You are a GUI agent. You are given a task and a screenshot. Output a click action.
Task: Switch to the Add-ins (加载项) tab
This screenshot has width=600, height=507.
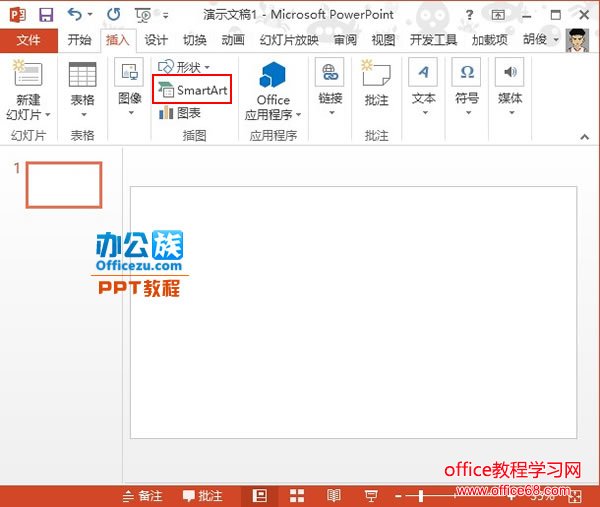click(x=489, y=40)
